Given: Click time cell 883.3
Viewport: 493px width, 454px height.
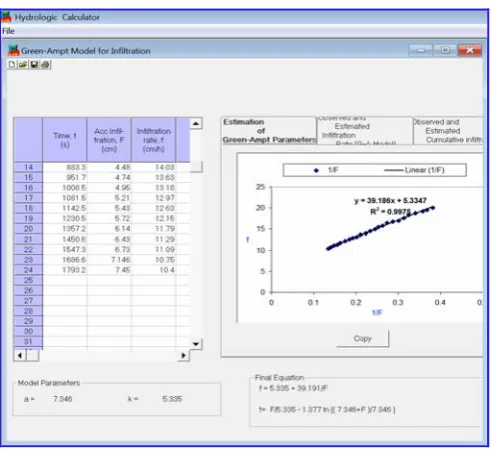Looking at the screenshot, I should [x=65, y=167].
